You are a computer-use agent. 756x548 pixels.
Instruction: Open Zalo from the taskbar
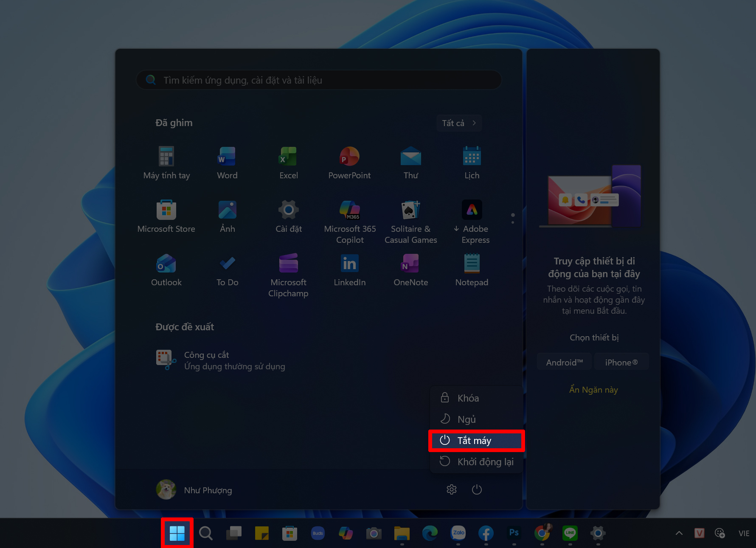click(458, 533)
